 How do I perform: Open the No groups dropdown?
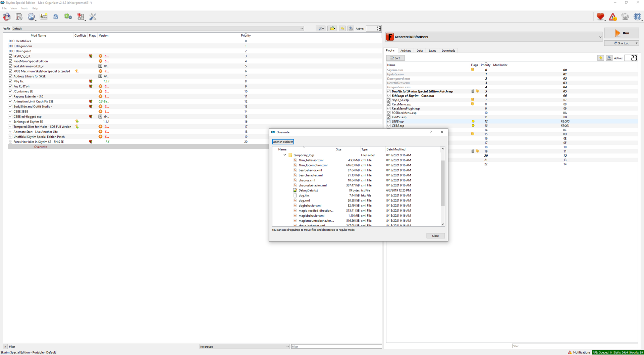[244, 347]
